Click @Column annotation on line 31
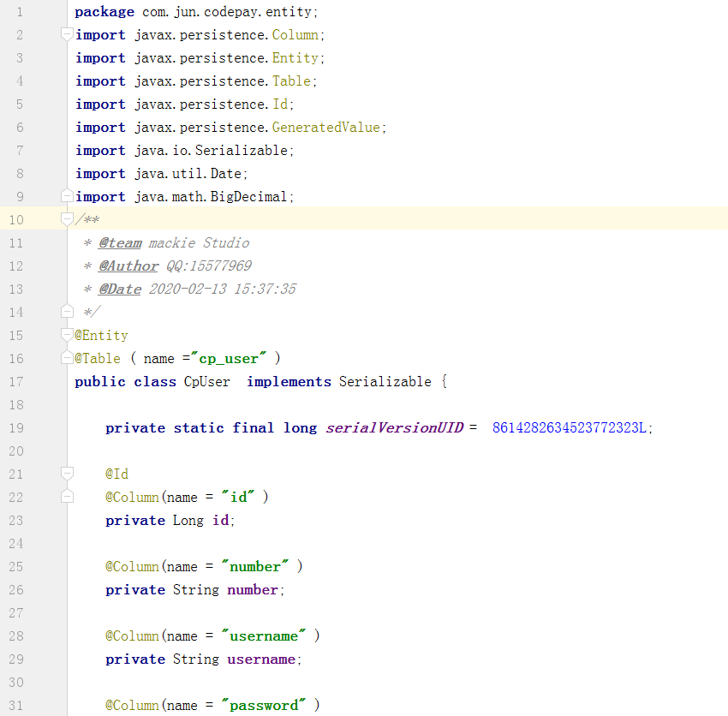The image size is (728, 716). 132,706
